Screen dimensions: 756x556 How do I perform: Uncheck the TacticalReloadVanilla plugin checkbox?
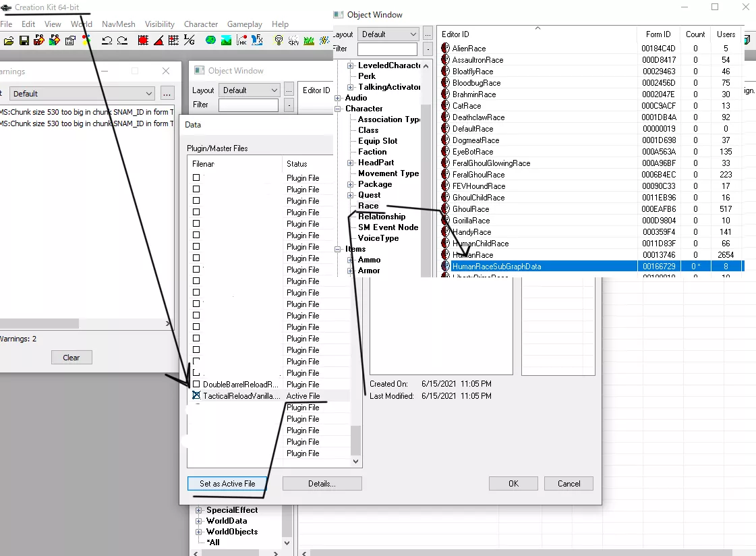coord(196,395)
